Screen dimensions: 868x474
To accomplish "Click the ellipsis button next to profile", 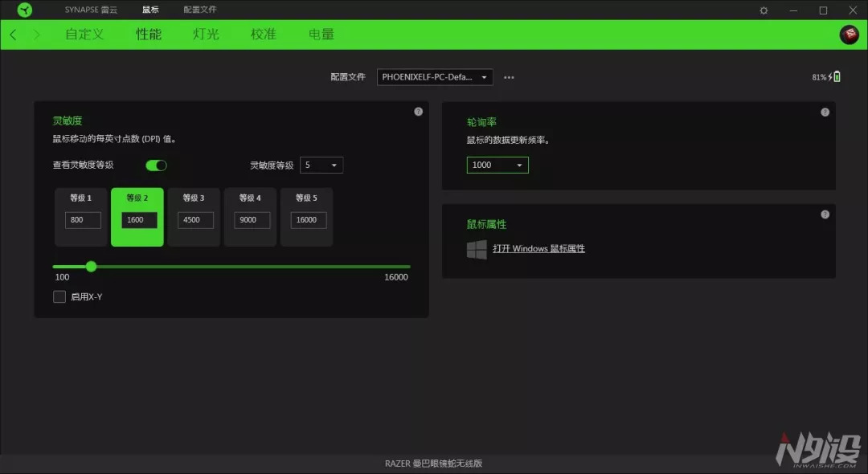I will click(x=509, y=77).
